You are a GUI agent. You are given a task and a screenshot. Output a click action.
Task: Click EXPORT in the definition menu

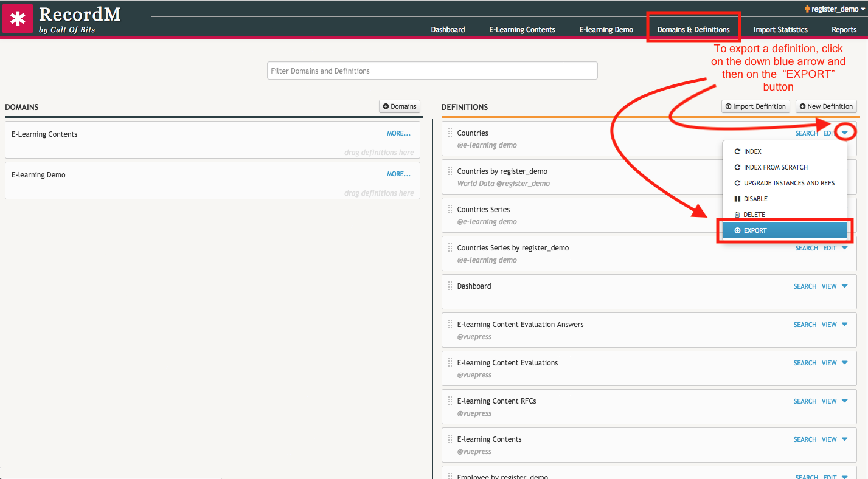(x=785, y=230)
